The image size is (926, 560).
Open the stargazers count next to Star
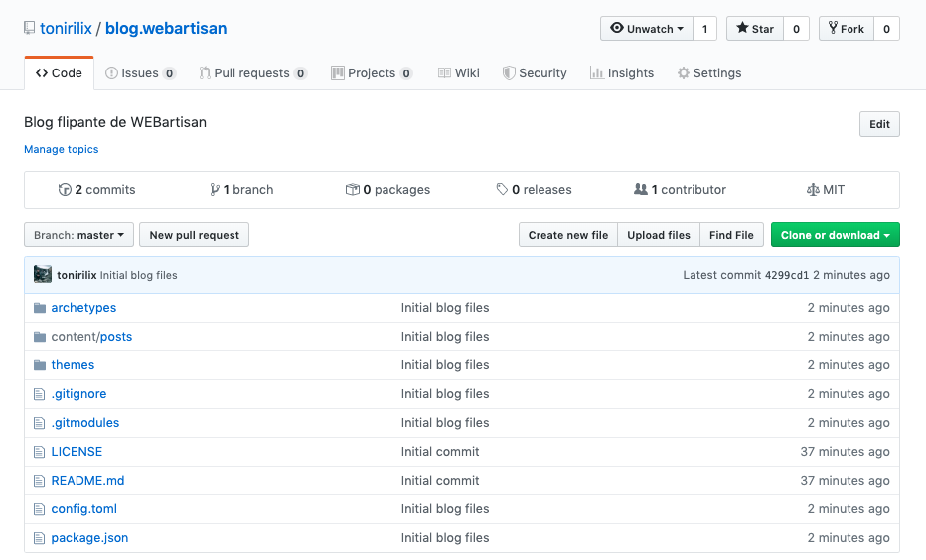(796, 29)
